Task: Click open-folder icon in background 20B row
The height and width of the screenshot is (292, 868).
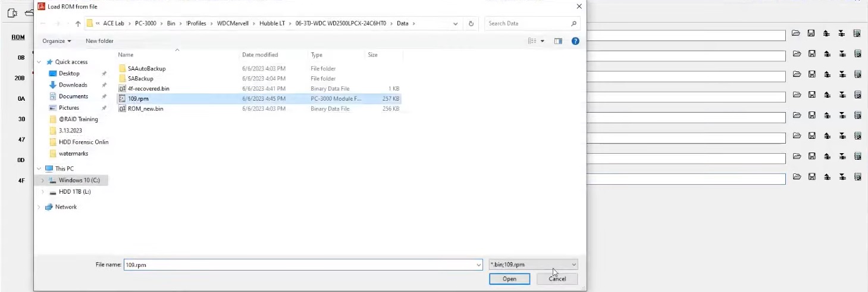Action: point(796,74)
